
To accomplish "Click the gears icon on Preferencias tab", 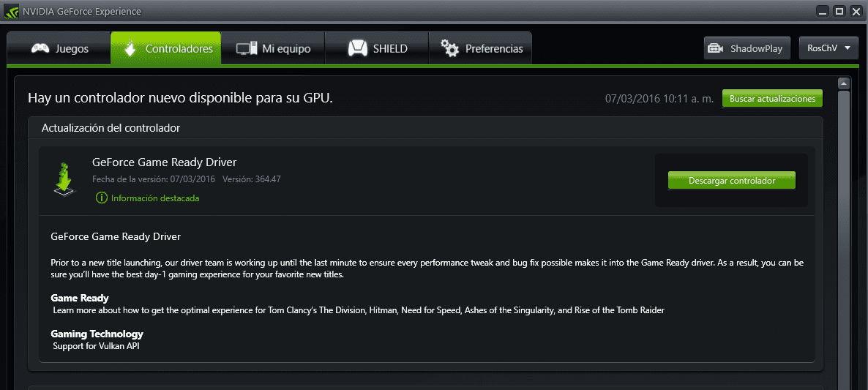I will pos(449,48).
